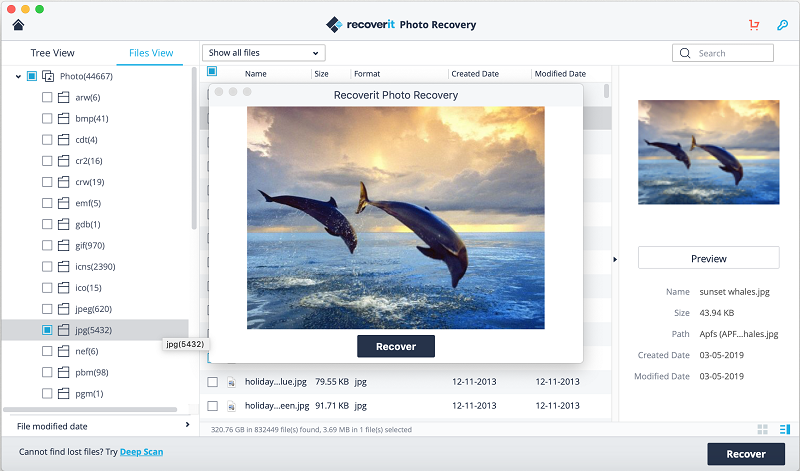Click the pbm folder icon

pos(63,373)
